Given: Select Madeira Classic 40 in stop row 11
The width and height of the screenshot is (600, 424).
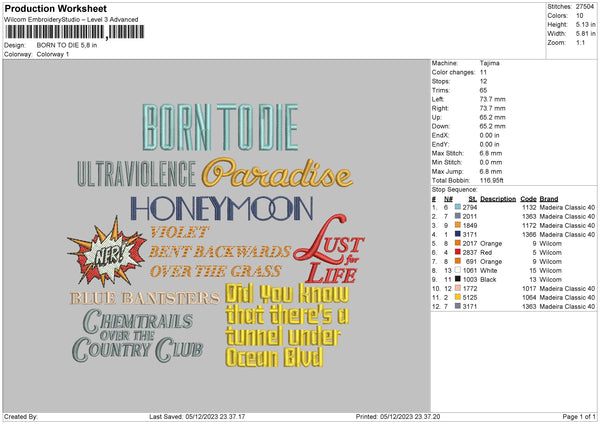Looking at the screenshot, I should (x=567, y=298).
